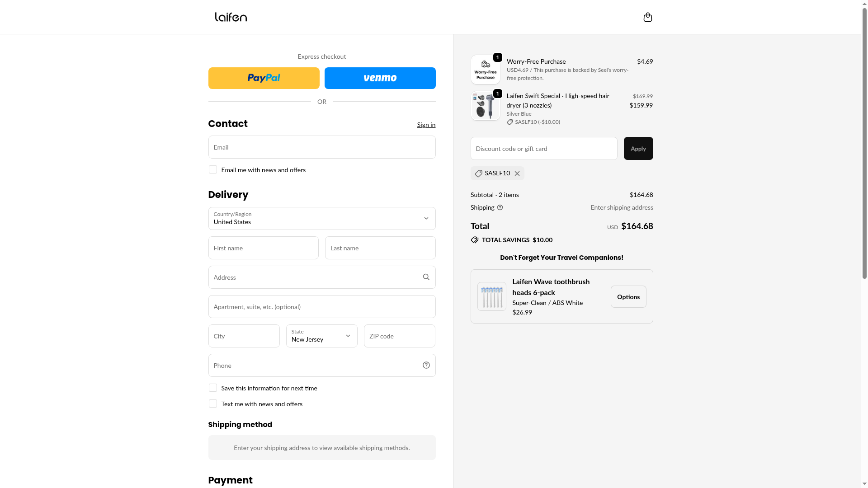The image size is (868, 488).
Task: Expand the State dropdown showing New Jersey
Action: tap(321, 336)
